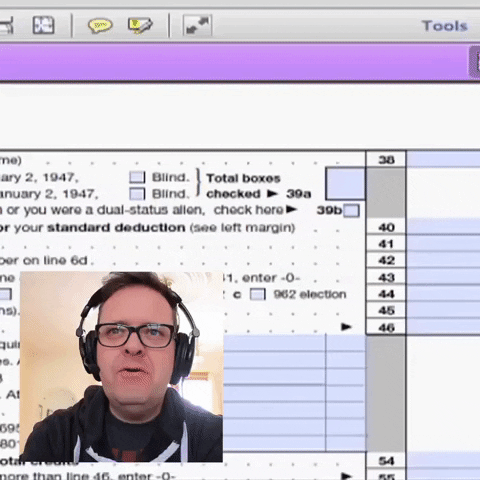This screenshot has height=480, width=480.
Task: Select the highlight text tool
Action: pyautogui.click(x=140, y=25)
